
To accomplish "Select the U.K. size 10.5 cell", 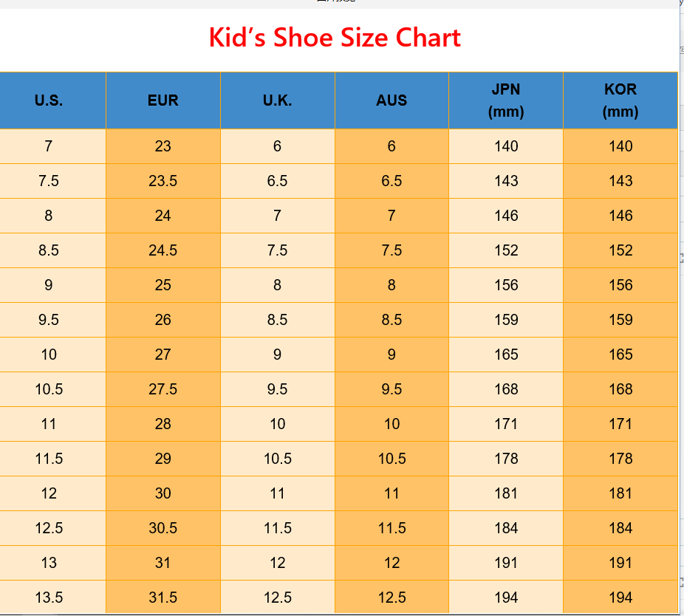I will 277,459.
